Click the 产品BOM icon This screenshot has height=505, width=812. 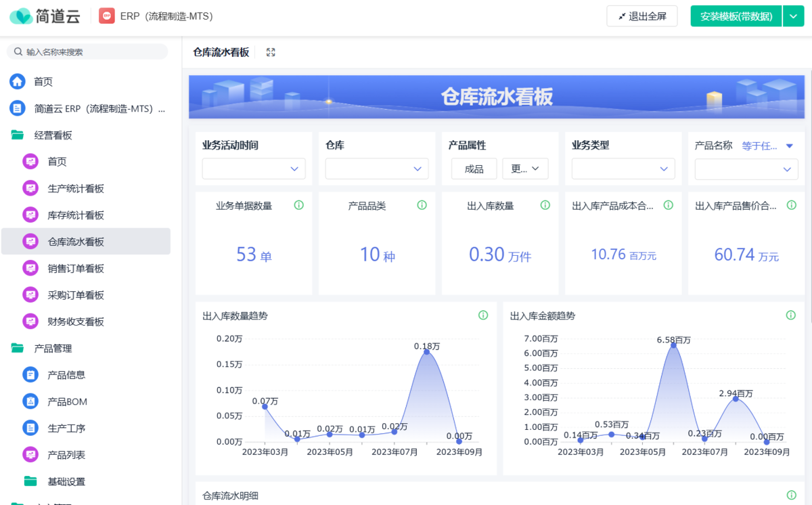point(30,401)
